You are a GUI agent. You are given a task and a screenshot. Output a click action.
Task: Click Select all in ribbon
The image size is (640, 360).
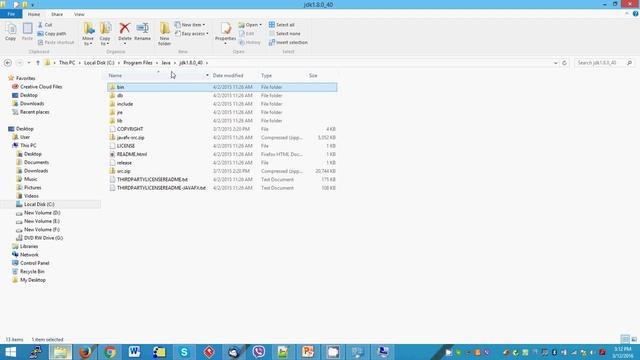pyautogui.click(x=282, y=25)
